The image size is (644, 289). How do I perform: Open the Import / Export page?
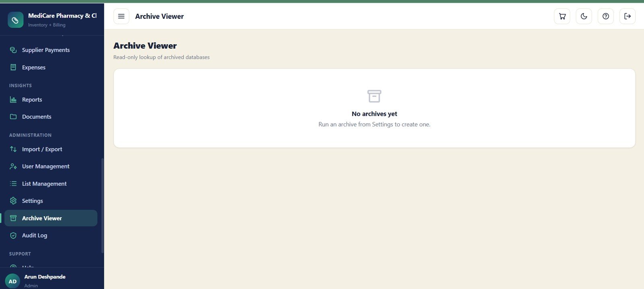pyautogui.click(x=51, y=149)
